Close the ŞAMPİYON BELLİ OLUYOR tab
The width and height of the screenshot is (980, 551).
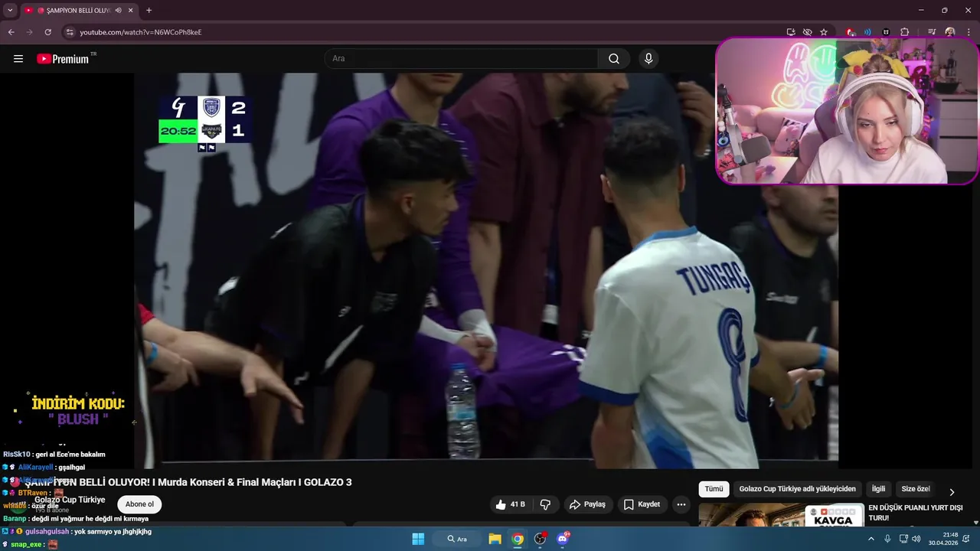131,11
